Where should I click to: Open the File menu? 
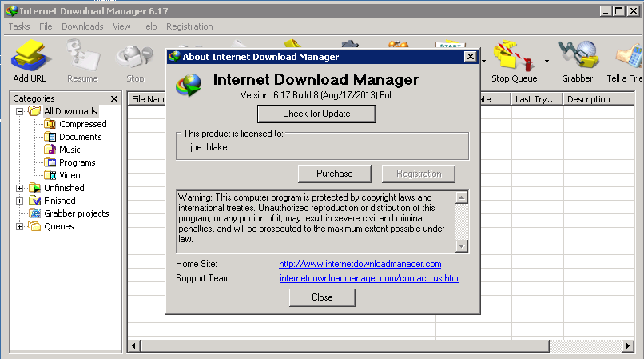click(46, 26)
